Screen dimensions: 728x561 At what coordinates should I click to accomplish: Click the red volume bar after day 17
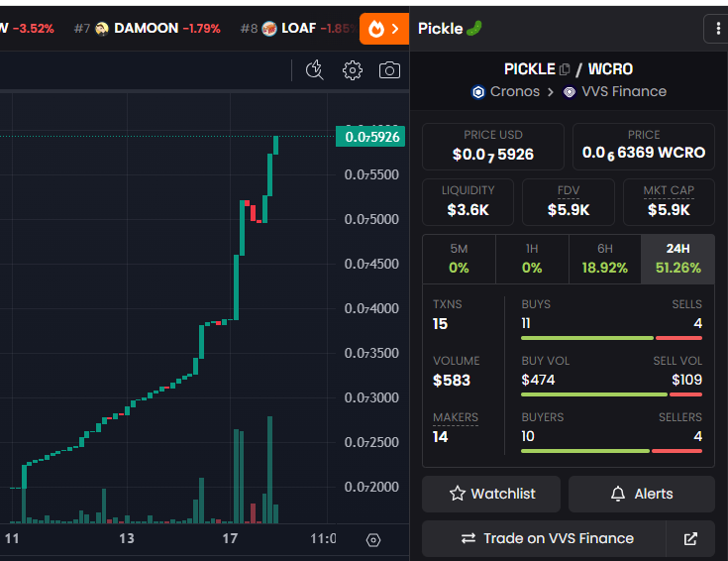[253, 513]
